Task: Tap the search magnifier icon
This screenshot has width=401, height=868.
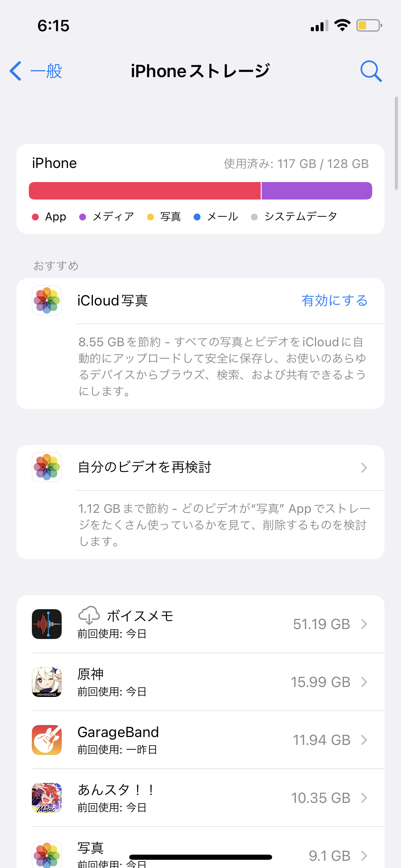Action: click(x=371, y=71)
